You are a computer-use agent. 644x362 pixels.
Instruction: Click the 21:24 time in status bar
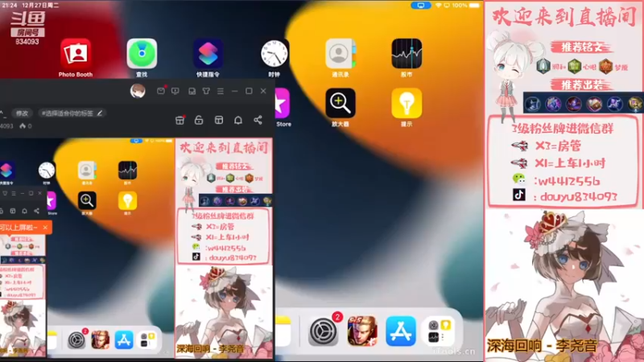10,6
